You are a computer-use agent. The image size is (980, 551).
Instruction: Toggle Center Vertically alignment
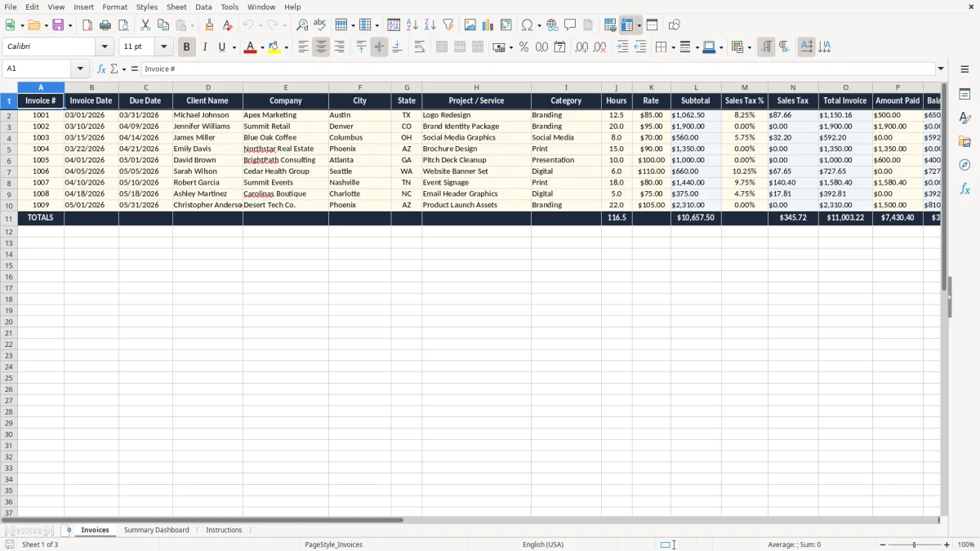pyautogui.click(x=379, y=47)
